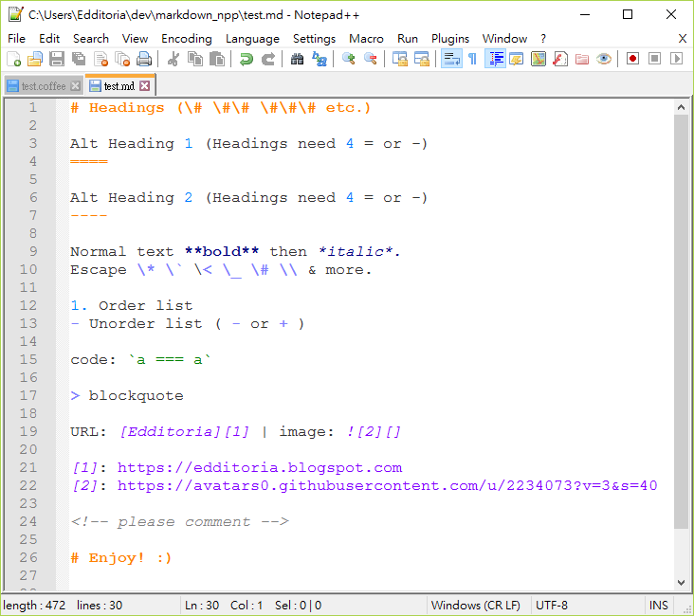The image size is (694, 616).
Task: Toggle Synchronize Horizontal Scrolling
Action: tap(422, 59)
